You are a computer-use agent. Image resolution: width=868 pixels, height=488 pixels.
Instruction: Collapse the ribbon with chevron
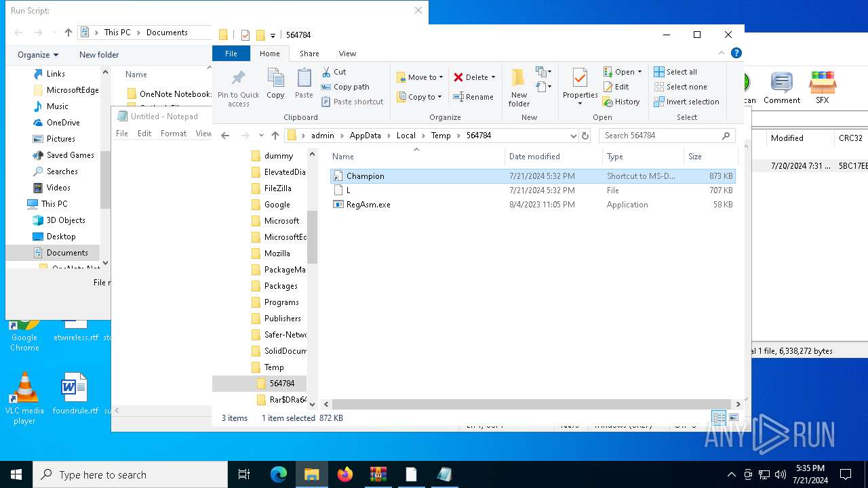point(722,53)
